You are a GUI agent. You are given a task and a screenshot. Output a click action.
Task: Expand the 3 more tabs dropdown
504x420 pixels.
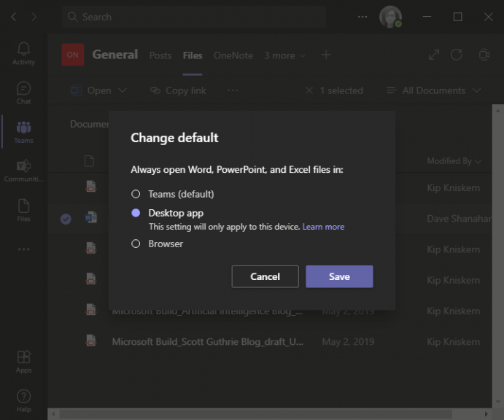click(284, 55)
